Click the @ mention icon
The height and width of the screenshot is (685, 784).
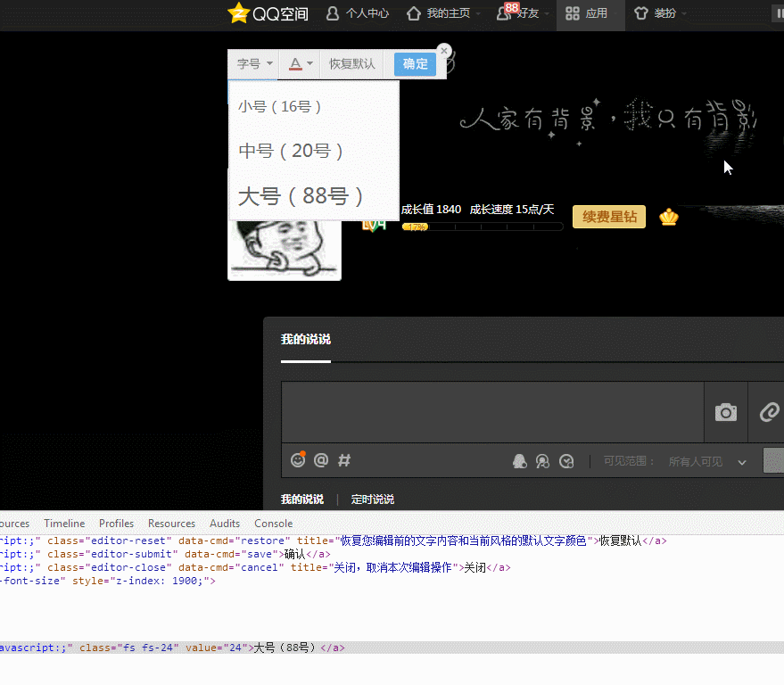(321, 460)
